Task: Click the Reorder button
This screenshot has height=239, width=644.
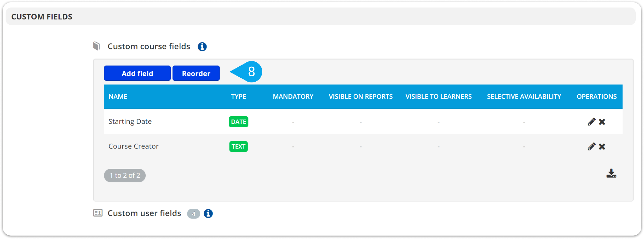Action: [196, 73]
